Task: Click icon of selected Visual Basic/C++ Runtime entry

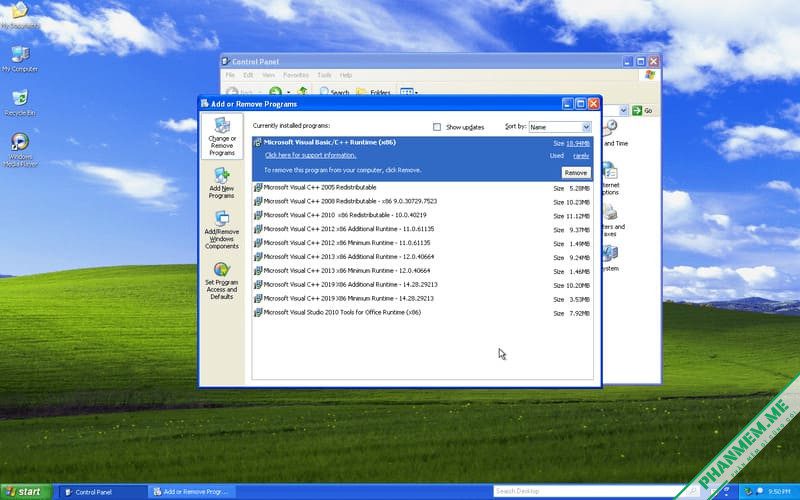Action: pyautogui.click(x=258, y=143)
